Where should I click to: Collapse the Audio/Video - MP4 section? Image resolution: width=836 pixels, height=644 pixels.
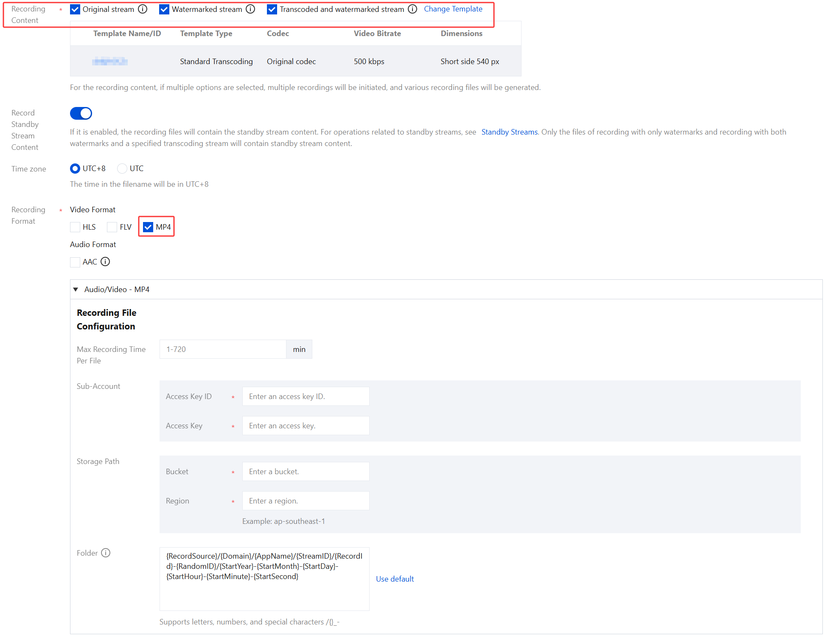coord(76,290)
